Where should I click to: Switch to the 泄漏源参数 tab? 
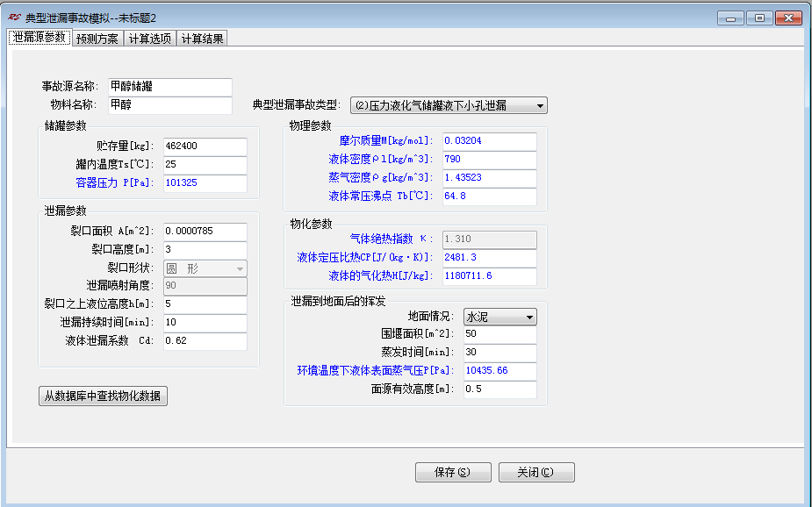(40, 37)
